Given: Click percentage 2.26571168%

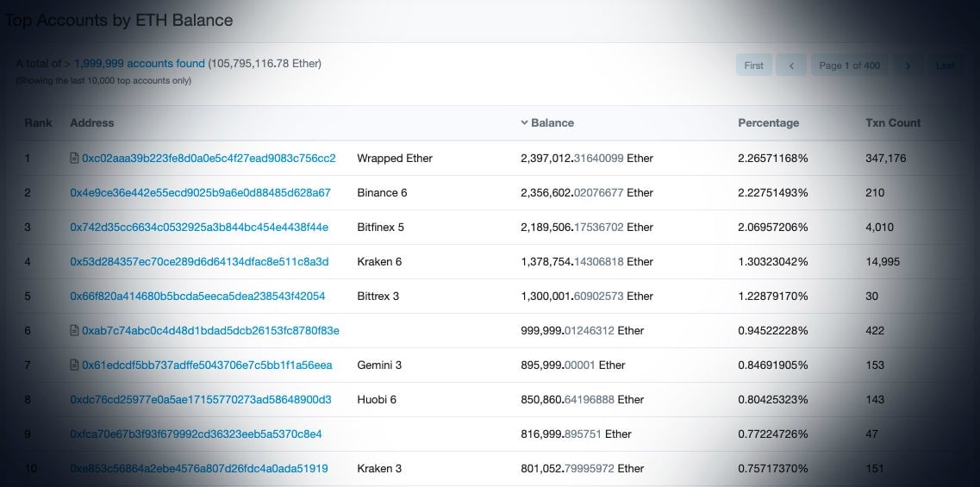Looking at the screenshot, I should (773, 158).
